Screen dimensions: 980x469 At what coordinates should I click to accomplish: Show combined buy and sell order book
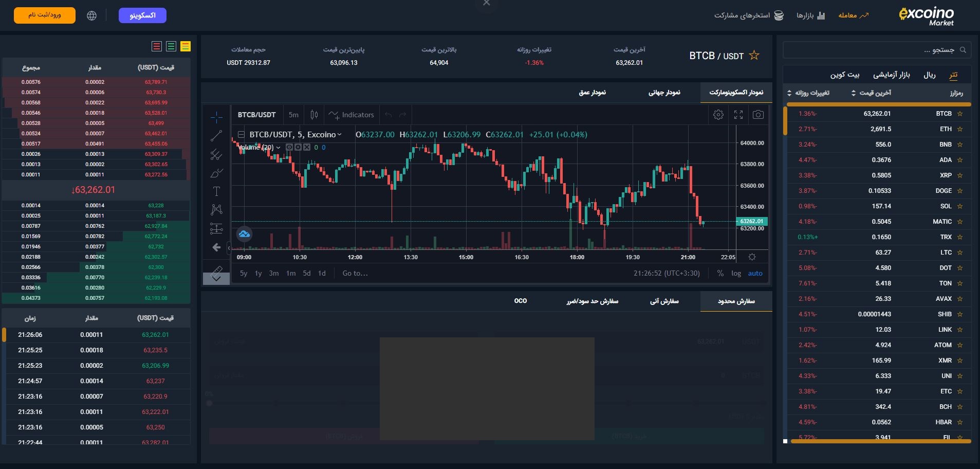(x=186, y=46)
